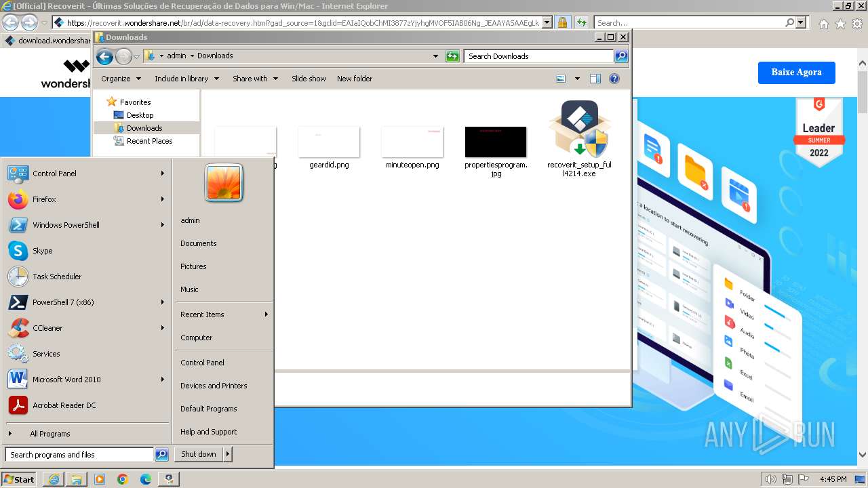Image resolution: width=868 pixels, height=488 pixels.
Task: Click Slide show in Explorer toolbar
Action: pos(309,79)
